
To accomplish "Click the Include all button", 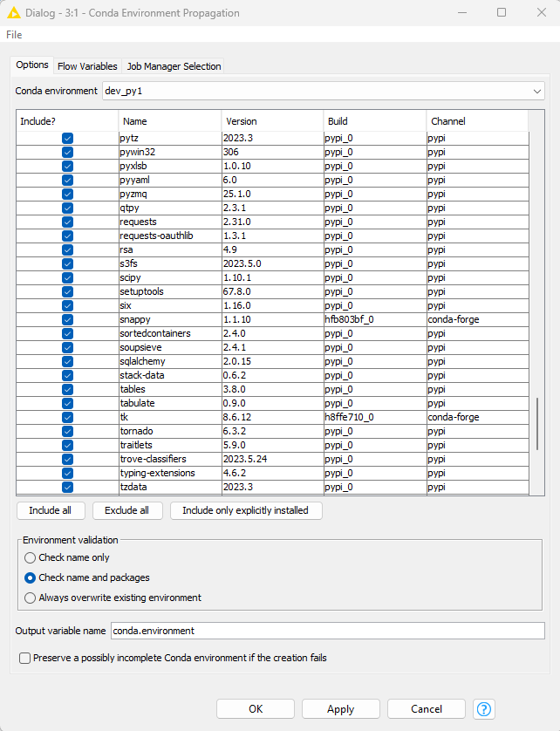I will pyautogui.click(x=51, y=510).
